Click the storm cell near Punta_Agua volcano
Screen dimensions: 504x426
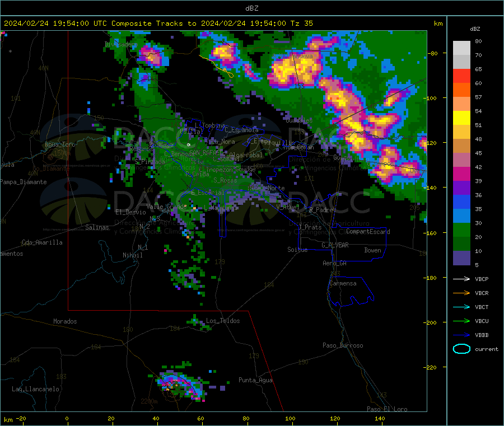tap(180, 385)
